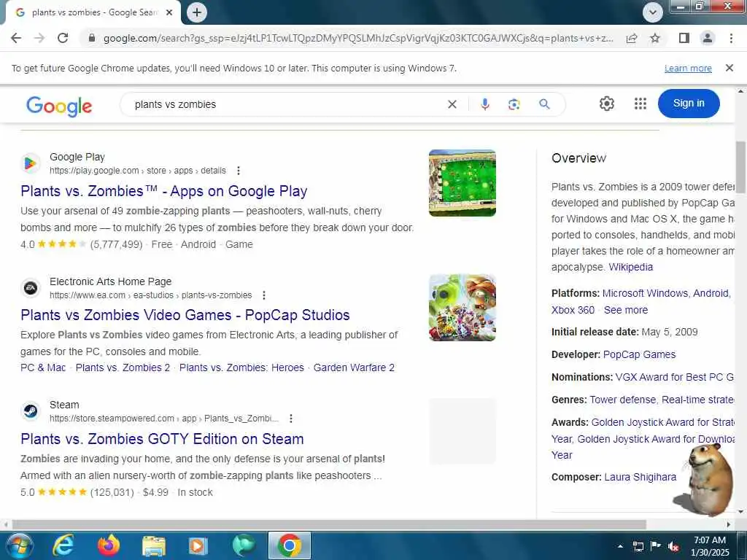The image size is (747, 560).
Task: Open more options for Steam result
Action: (x=290, y=419)
